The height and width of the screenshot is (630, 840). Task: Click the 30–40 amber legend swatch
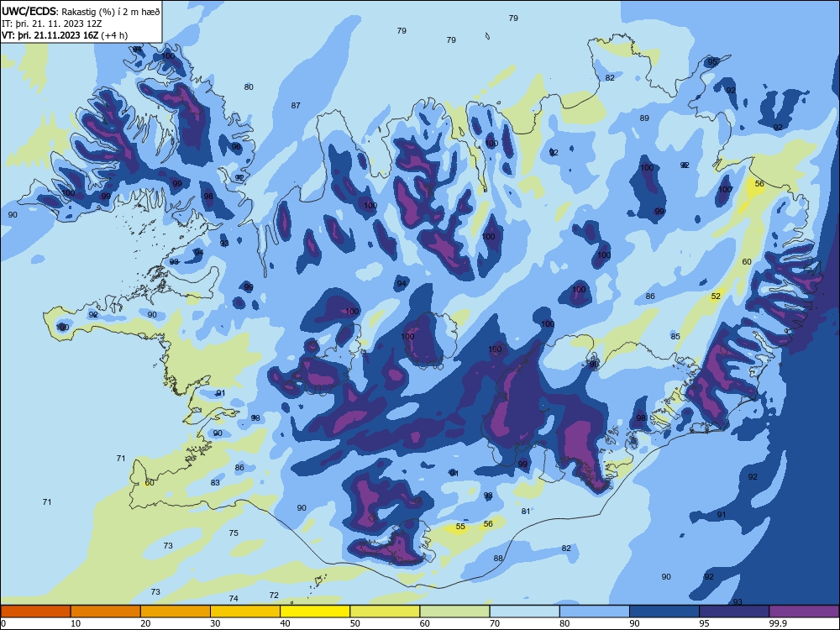[x=245, y=612]
